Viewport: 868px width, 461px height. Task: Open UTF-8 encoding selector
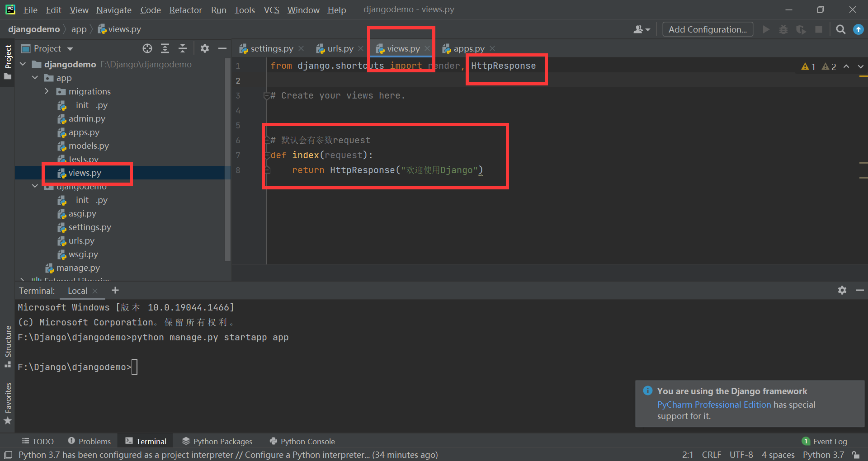pyautogui.click(x=741, y=455)
